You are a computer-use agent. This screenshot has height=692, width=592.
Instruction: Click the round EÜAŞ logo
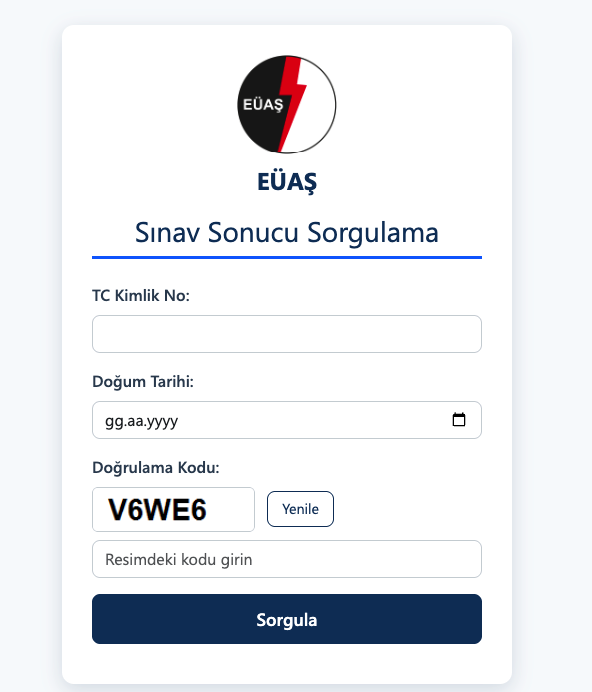coord(287,105)
